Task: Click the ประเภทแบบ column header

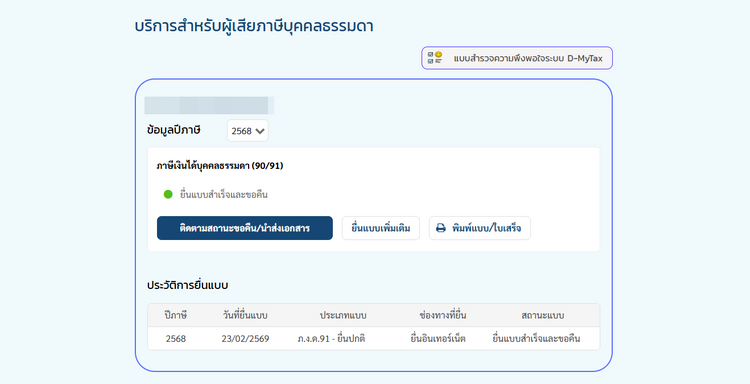Action: 343,315
